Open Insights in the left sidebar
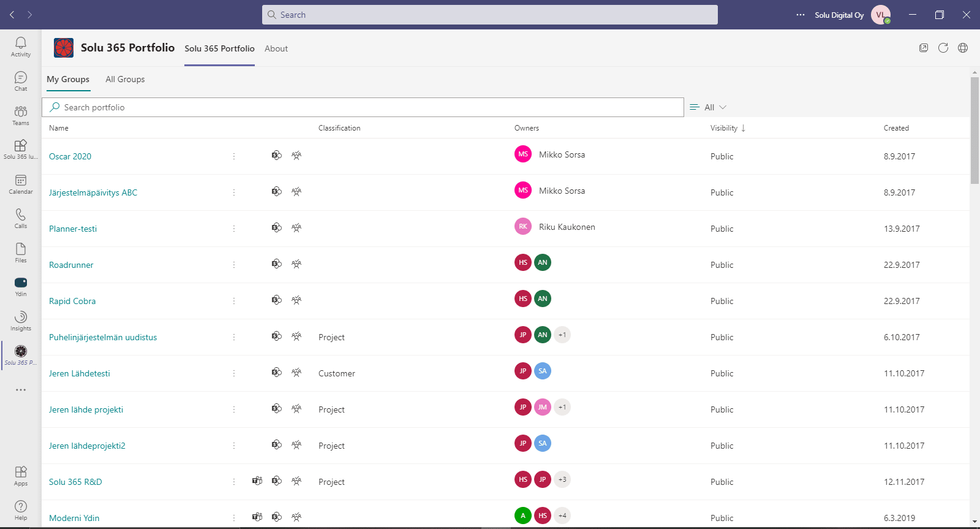980x529 pixels. coord(21,321)
